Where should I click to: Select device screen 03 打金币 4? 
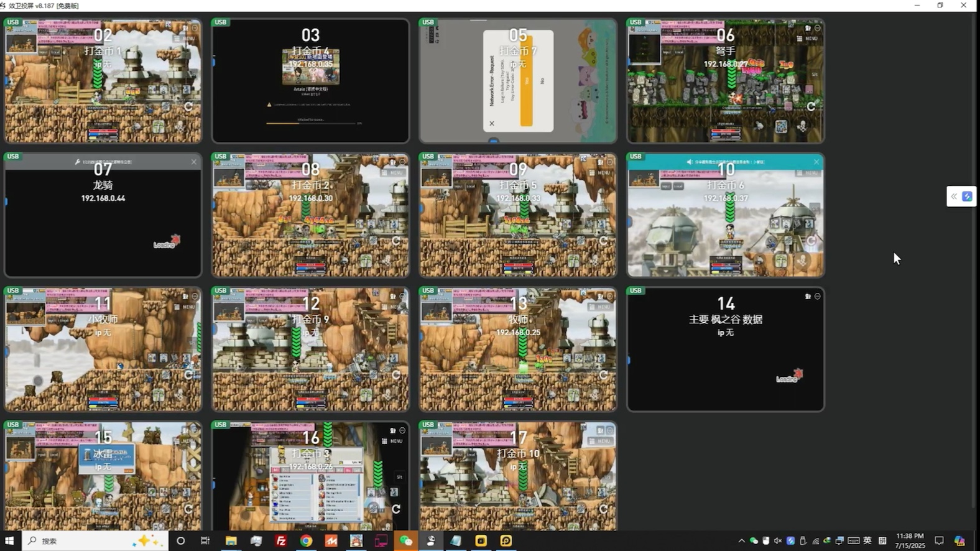tap(310, 81)
